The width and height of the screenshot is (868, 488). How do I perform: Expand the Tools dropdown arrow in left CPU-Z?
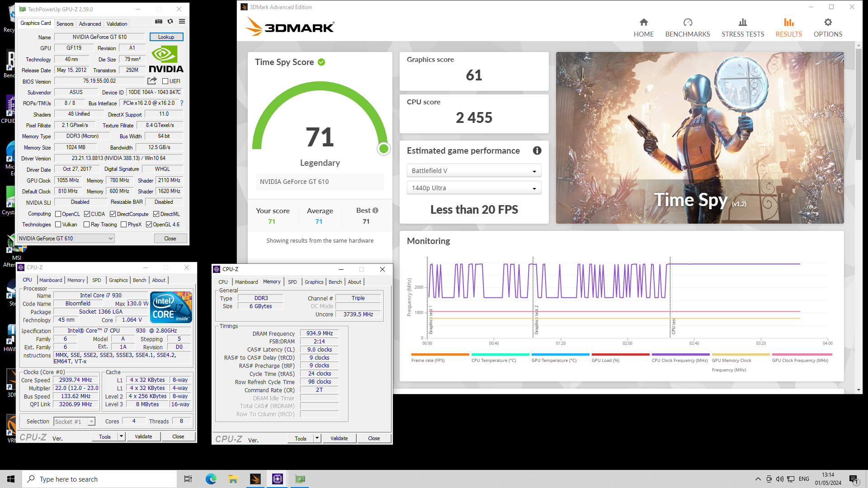click(121, 436)
